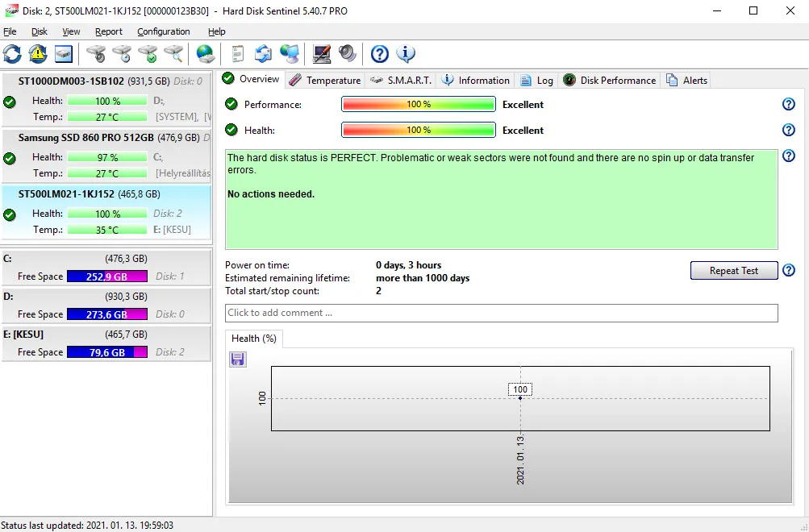Click the disk with green checkmark icon

(148, 54)
